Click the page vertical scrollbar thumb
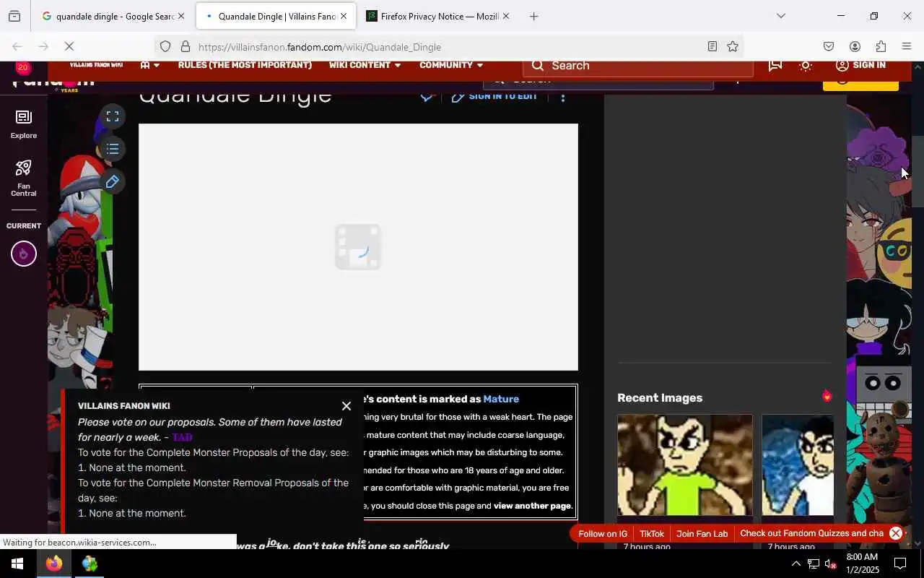The image size is (924, 578). pos(918,171)
